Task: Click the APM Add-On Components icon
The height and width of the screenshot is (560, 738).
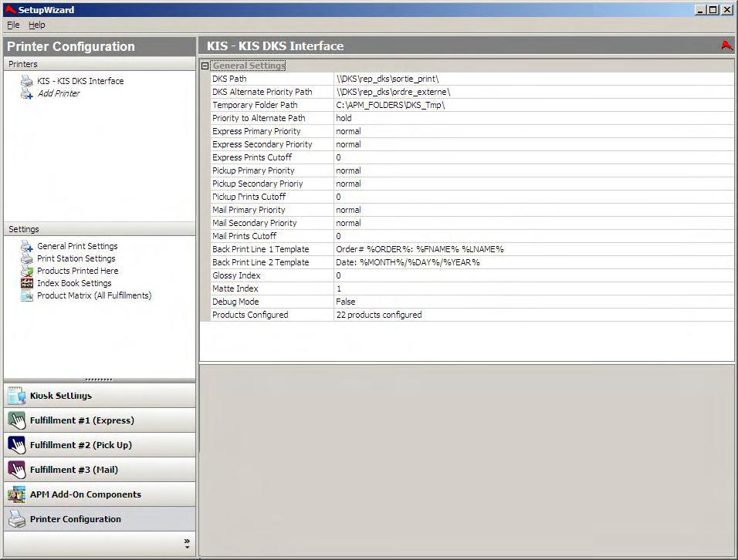Action: [x=16, y=494]
